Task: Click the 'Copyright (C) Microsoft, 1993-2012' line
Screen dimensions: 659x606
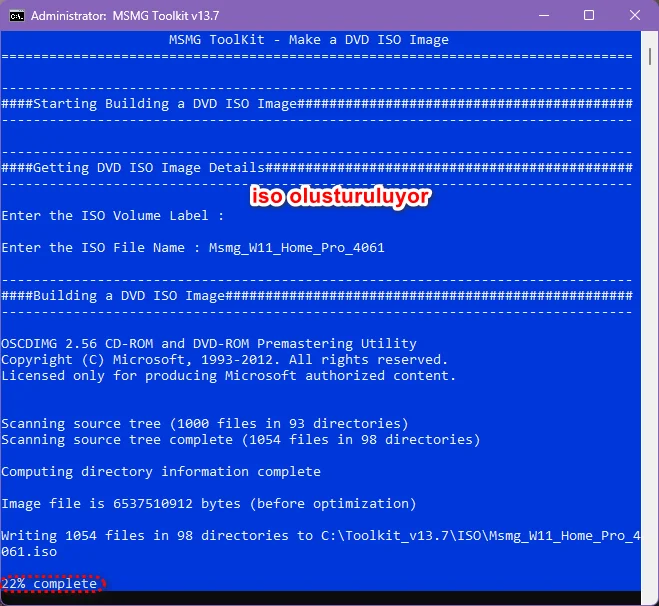Action: coord(224,360)
